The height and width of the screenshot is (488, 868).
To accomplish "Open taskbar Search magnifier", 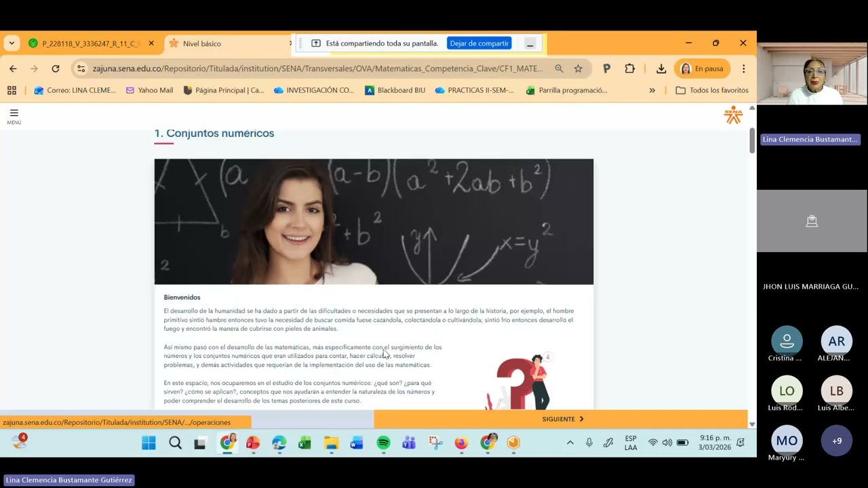I will point(175,443).
